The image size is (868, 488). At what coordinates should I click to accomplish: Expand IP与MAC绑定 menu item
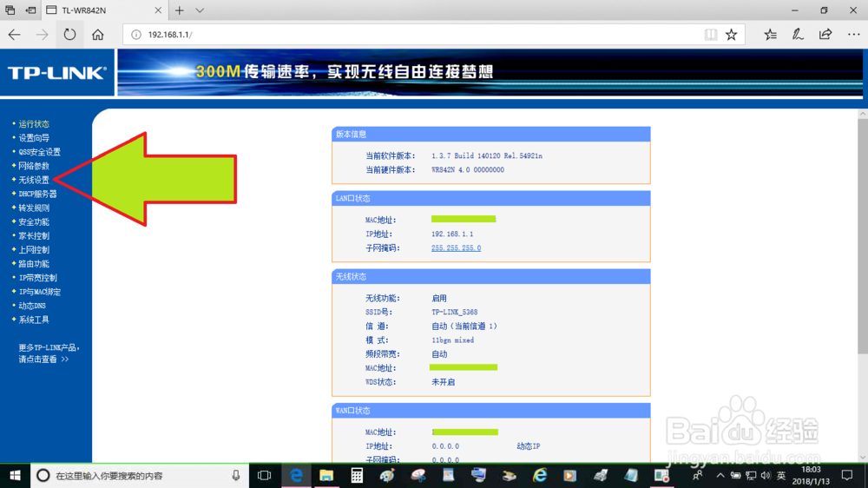click(x=40, y=292)
